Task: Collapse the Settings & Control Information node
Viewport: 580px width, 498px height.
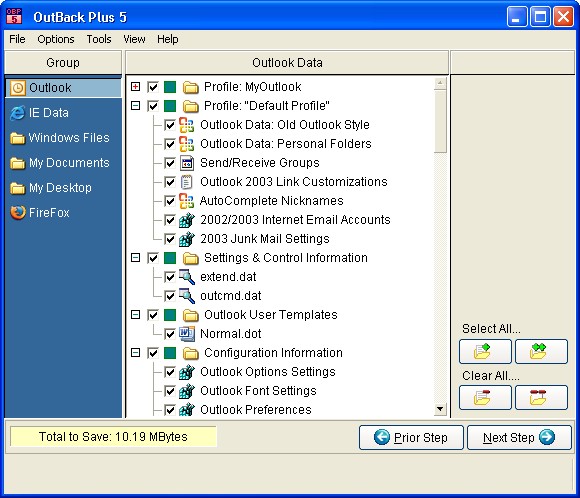Action: 136,258
